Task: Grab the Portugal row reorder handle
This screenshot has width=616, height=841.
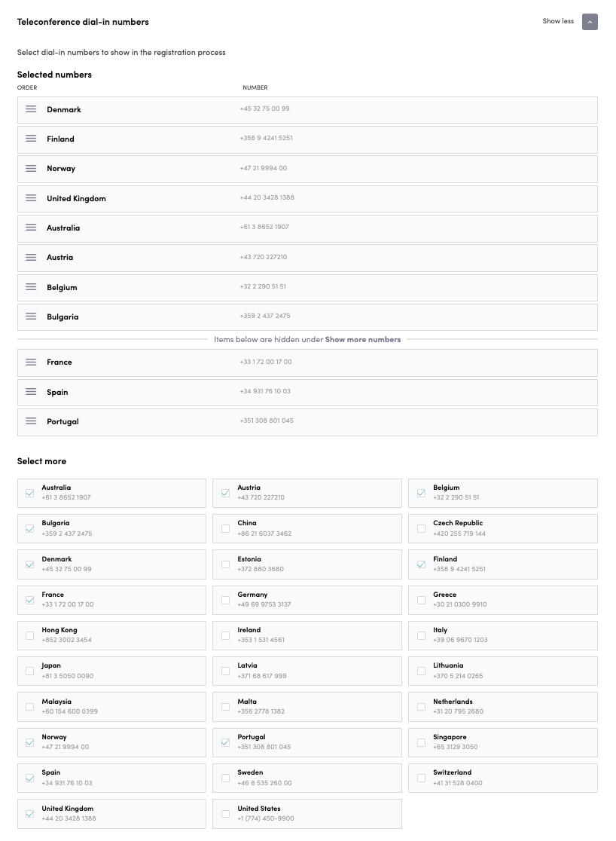Action: pos(31,421)
